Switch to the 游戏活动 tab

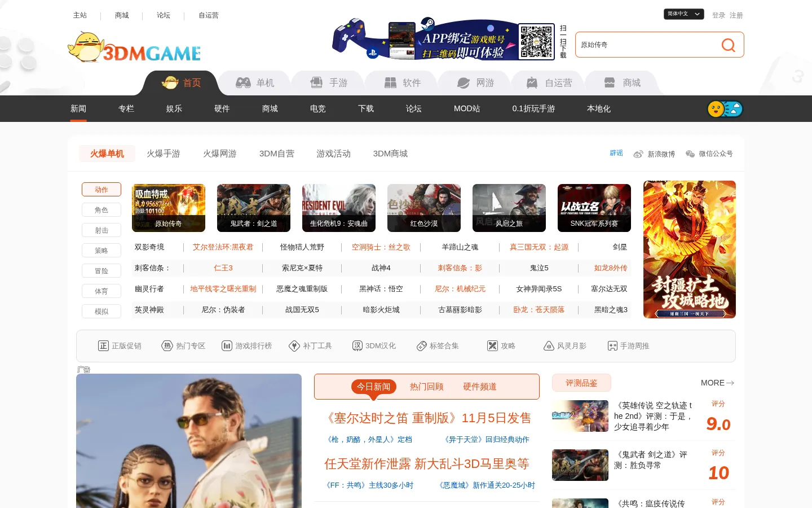coord(334,154)
